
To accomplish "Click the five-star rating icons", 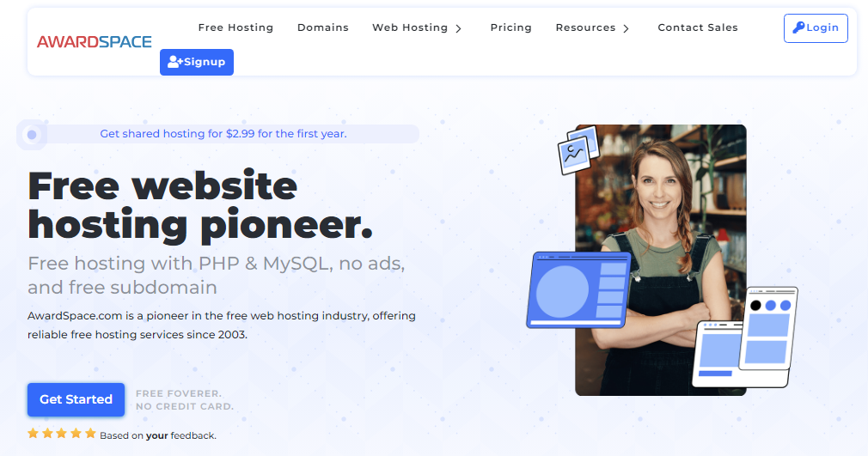I will (62, 434).
